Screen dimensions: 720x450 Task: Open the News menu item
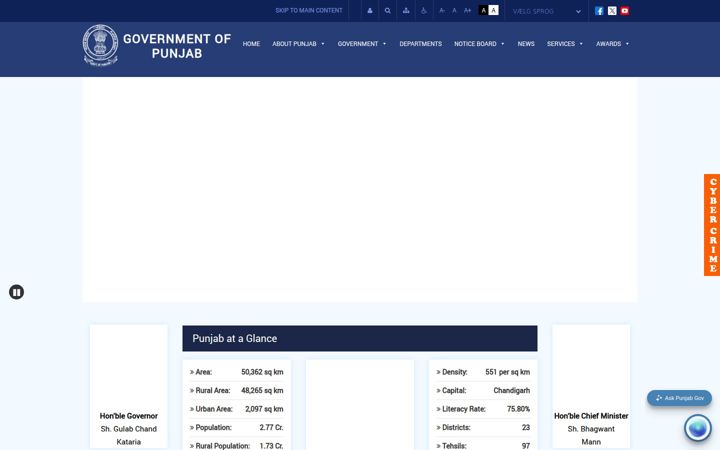click(x=526, y=44)
